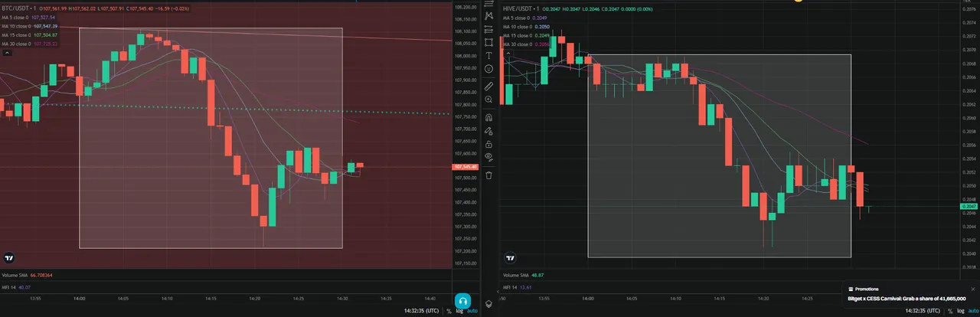
Task: Select the Text tool icon
Action: (x=488, y=55)
